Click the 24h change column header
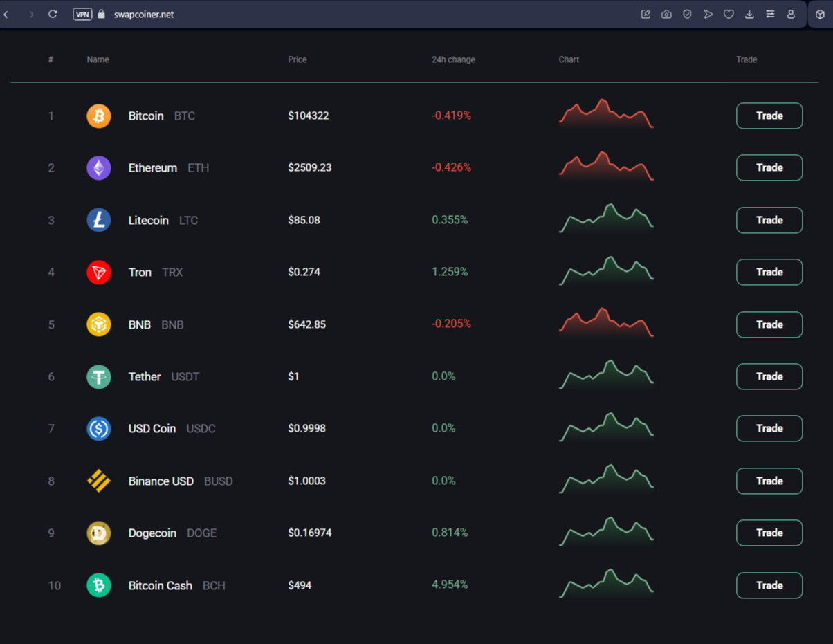This screenshot has width=833, height=644. 453,59
